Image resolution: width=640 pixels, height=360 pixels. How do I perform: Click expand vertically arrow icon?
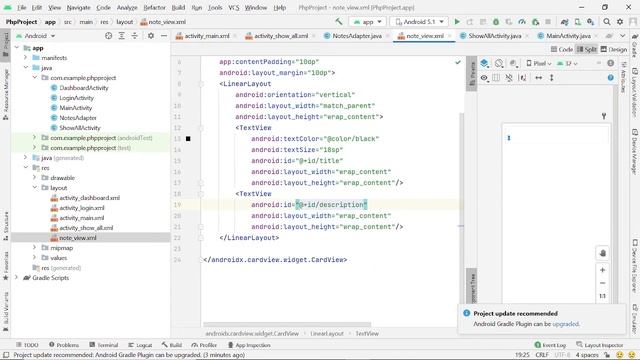point(551,78)
